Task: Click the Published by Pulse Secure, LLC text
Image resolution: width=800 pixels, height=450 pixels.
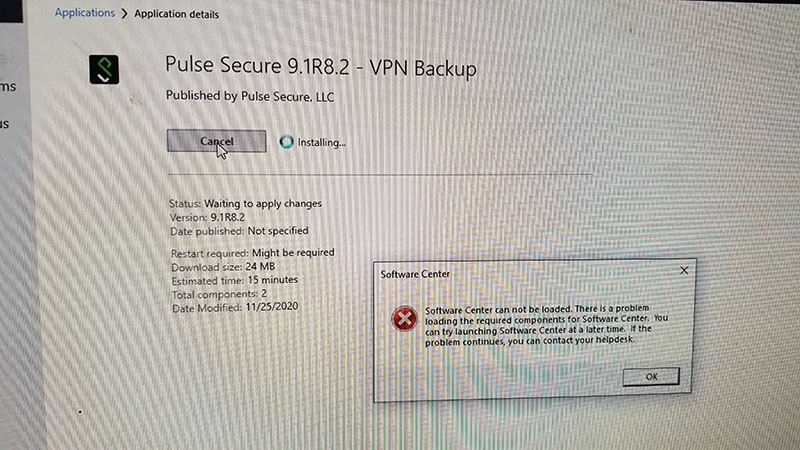Action: point(250,96)
